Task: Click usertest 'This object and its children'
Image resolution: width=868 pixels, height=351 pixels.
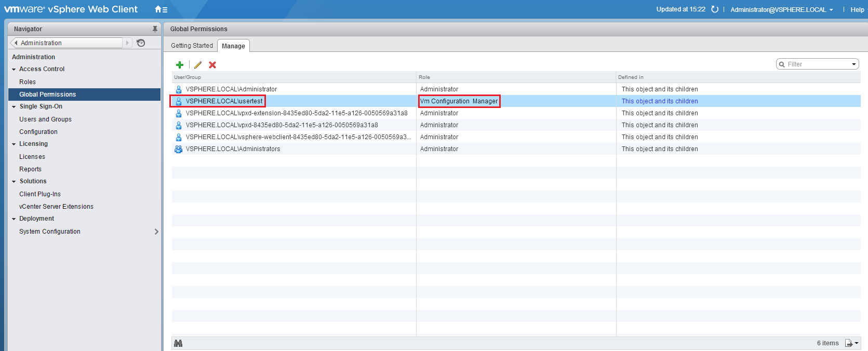Action: point(660,101)
